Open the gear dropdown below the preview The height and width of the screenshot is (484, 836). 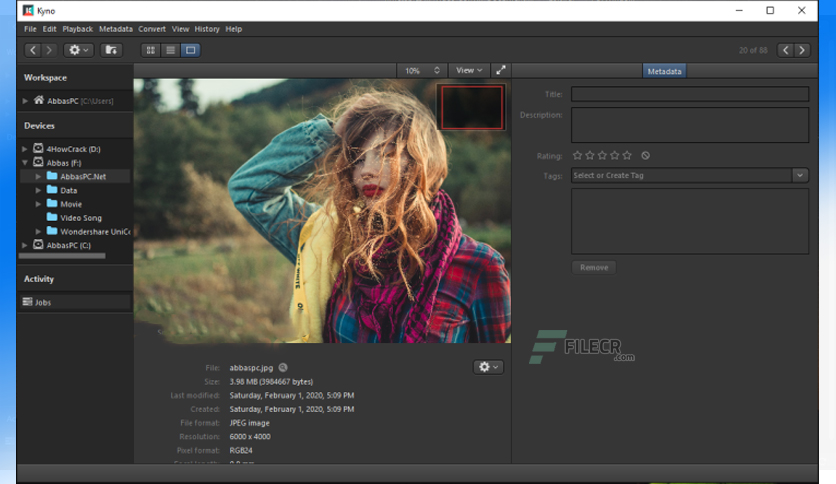point(488,367)
